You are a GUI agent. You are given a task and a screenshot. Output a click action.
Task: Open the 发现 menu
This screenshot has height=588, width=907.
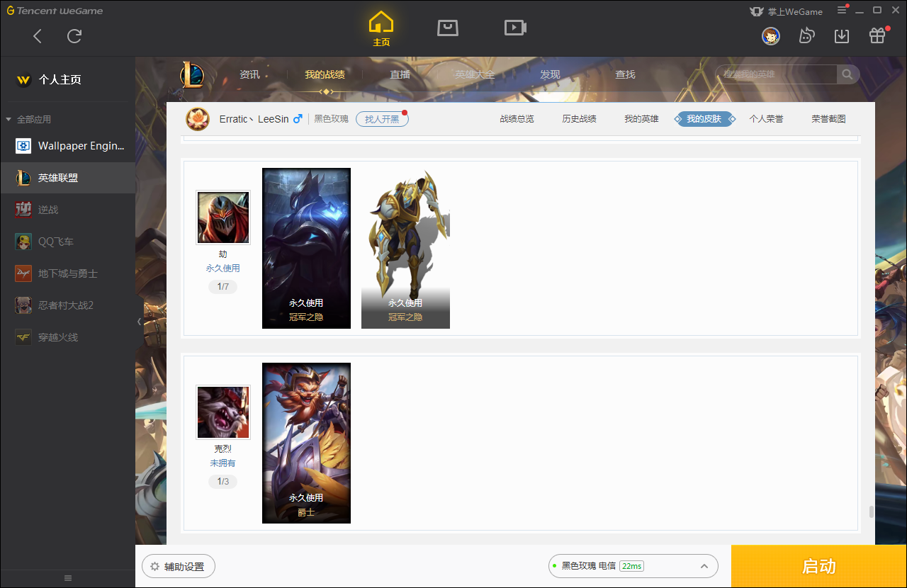coord(550,74)
